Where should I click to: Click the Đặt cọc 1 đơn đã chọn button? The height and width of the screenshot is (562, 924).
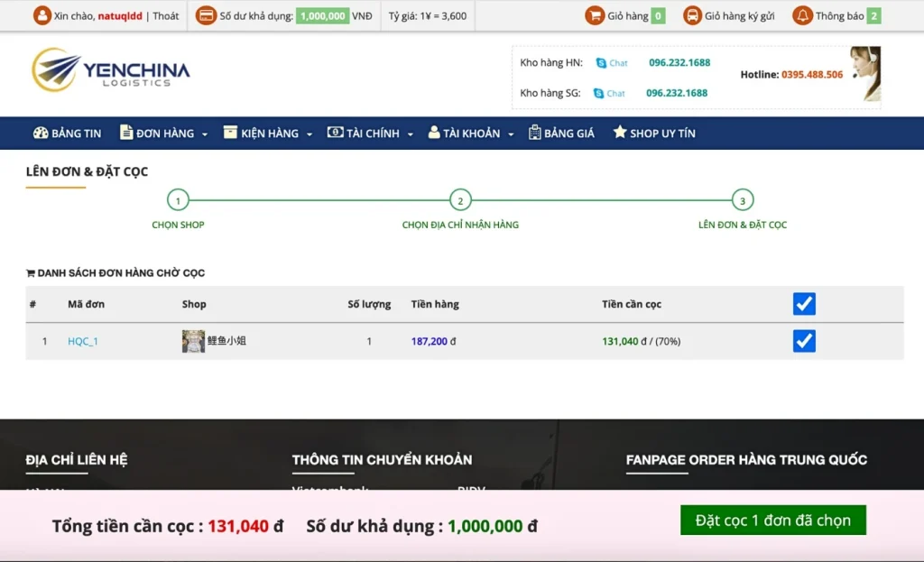(772, 521)
